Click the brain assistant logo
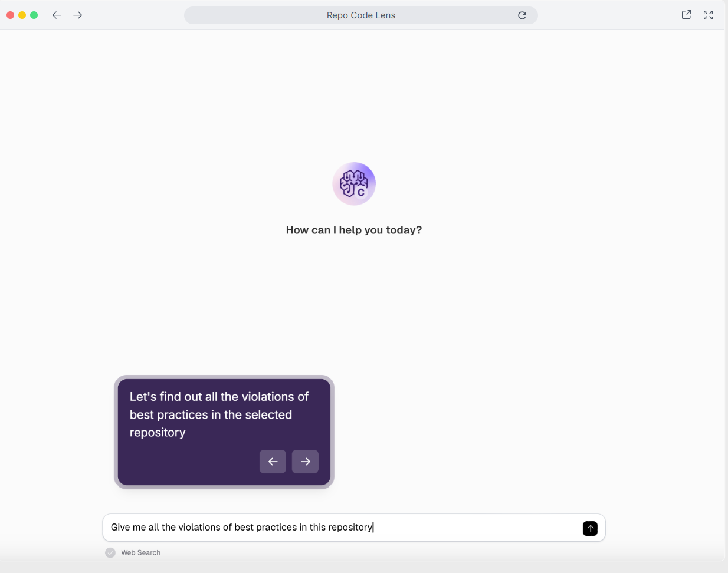728x573 pixels. point(354,183)
